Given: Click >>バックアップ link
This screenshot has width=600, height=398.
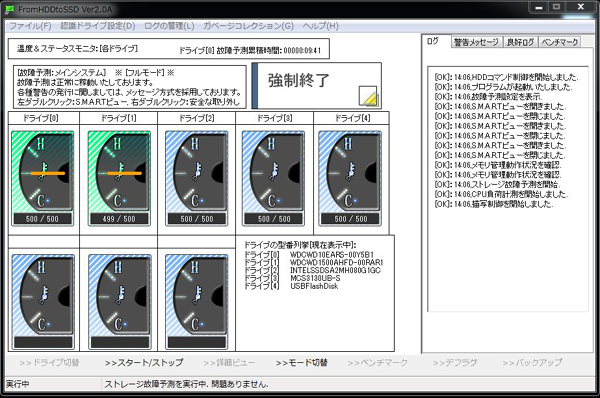Looking at the screenshot, I should (x=532, y=362).
